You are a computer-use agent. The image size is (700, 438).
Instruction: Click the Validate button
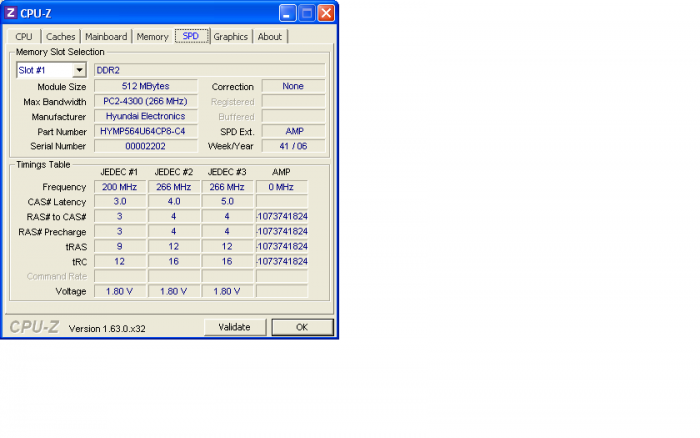click(234, 327)
